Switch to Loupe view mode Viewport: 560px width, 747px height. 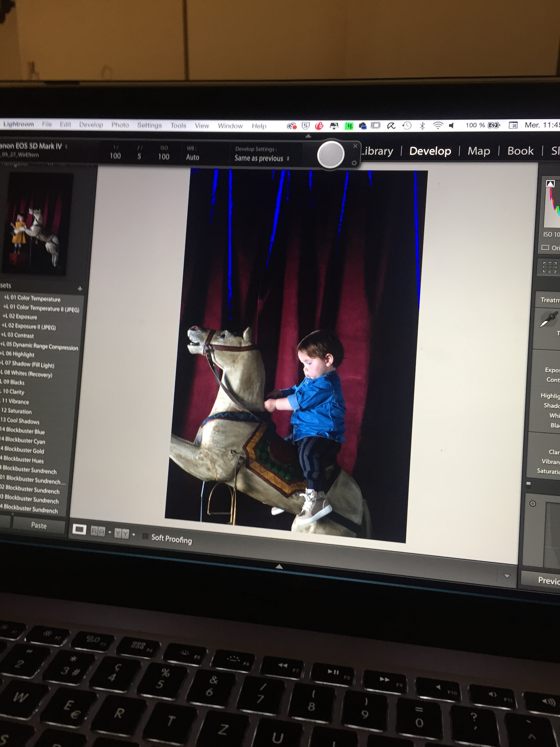(79, 530)
